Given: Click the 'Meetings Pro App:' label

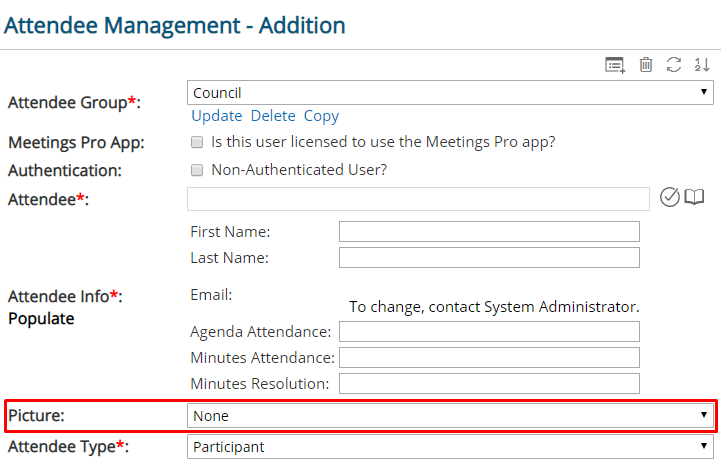Looking at the screenshot, I should (76, 143).
